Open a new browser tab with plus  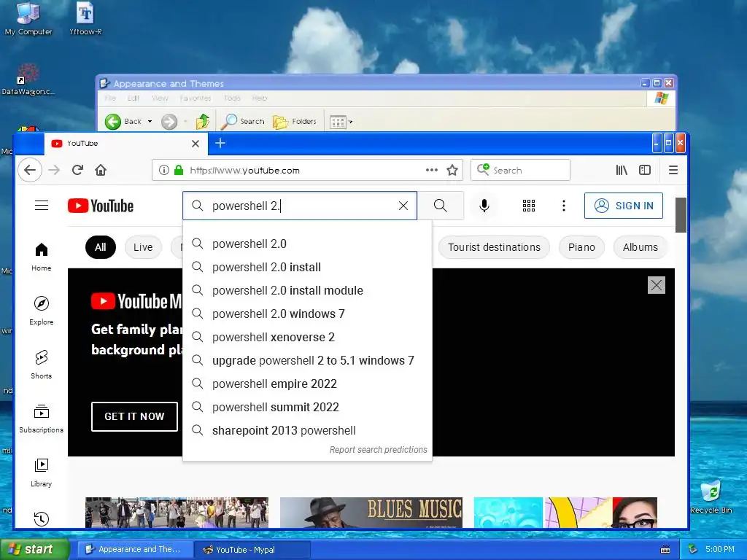tap(220, 143)
